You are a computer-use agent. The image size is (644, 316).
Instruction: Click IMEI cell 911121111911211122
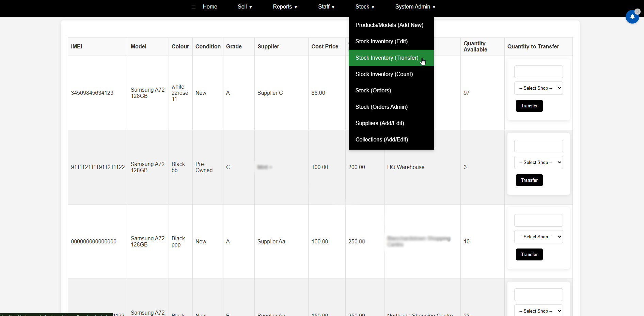coord(98,167)
